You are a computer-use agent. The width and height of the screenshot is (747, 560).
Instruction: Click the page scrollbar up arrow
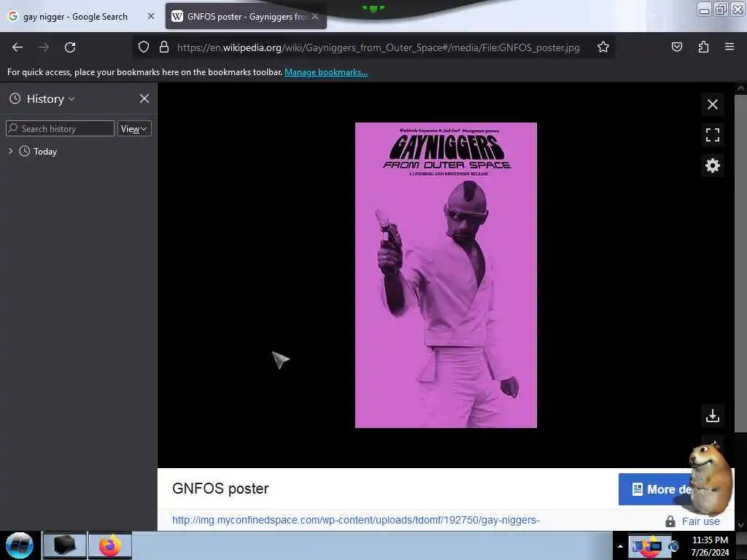[740, 88]
